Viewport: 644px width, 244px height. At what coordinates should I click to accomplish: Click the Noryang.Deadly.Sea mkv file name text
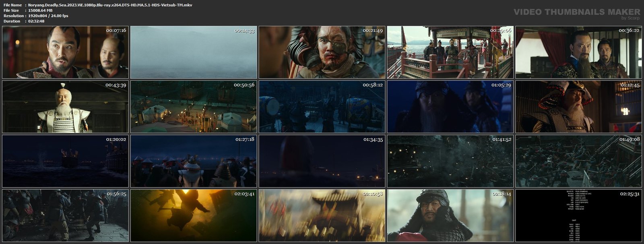coord(110,5)
